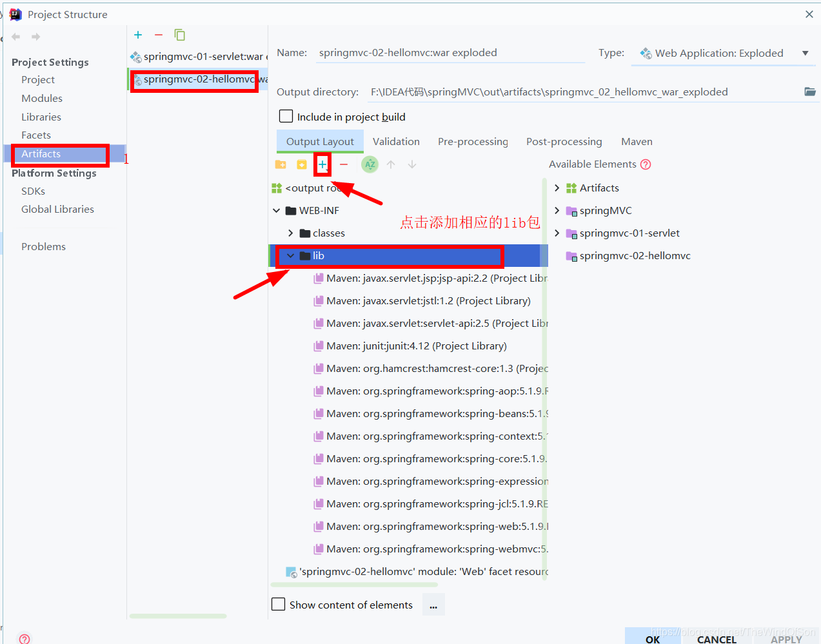
Task: Copy the selected artifact using the copy icon
Action: 180,35
